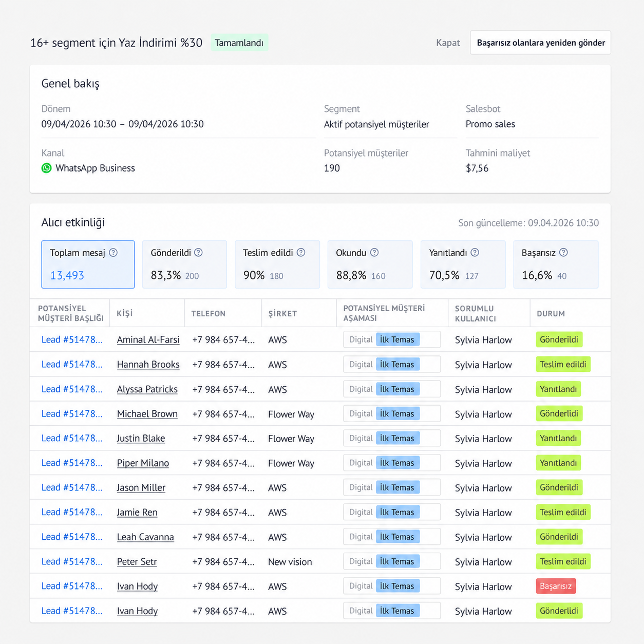Viewport: 644px width, 644px height.
Task: Click the help icon next to Teslim edildi stat
Action: click(x=301, y=253)
